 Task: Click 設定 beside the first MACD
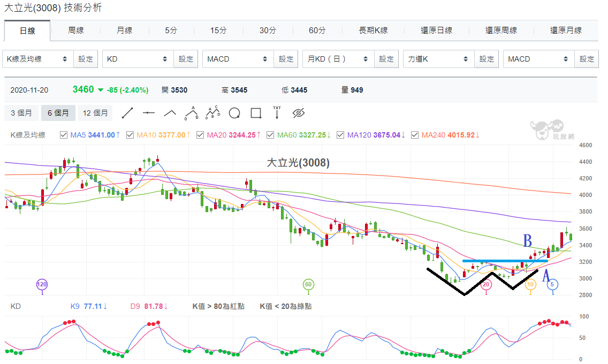pyautogui.click(x=286, y=59)
